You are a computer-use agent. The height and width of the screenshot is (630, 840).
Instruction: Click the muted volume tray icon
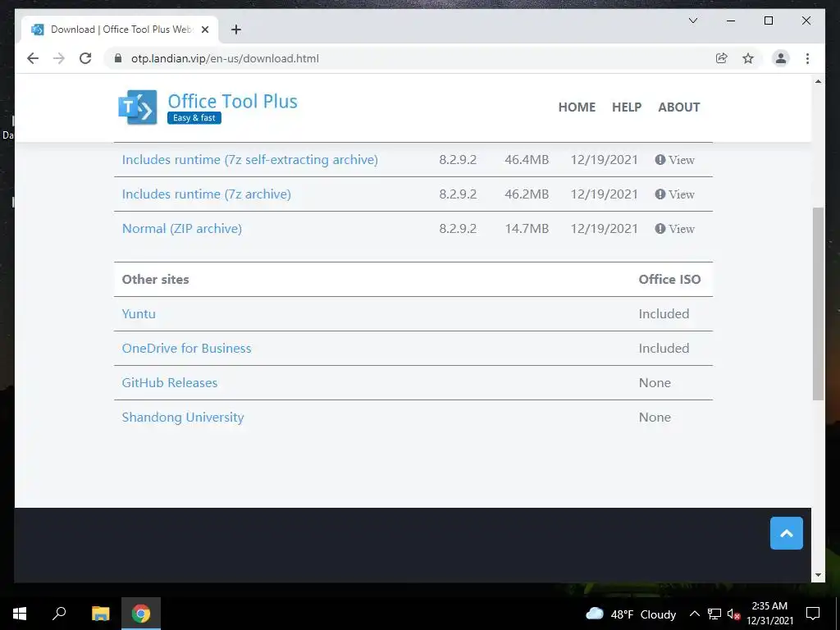[733, 614]
